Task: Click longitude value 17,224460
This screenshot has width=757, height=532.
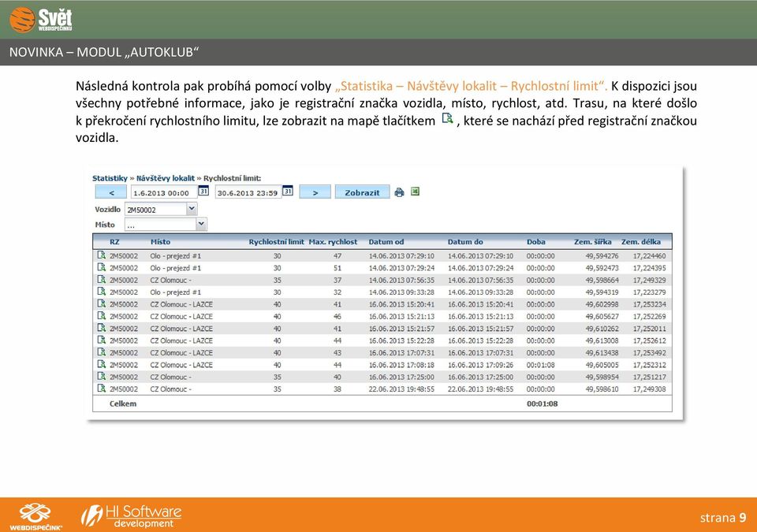Action: click(649, 256)
